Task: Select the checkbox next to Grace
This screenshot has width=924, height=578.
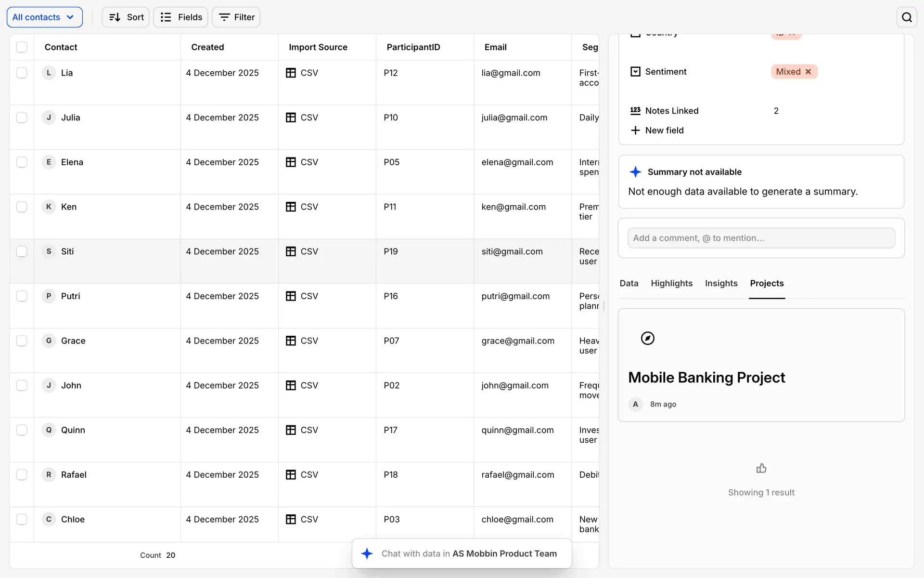Action: tap(22, 341)
